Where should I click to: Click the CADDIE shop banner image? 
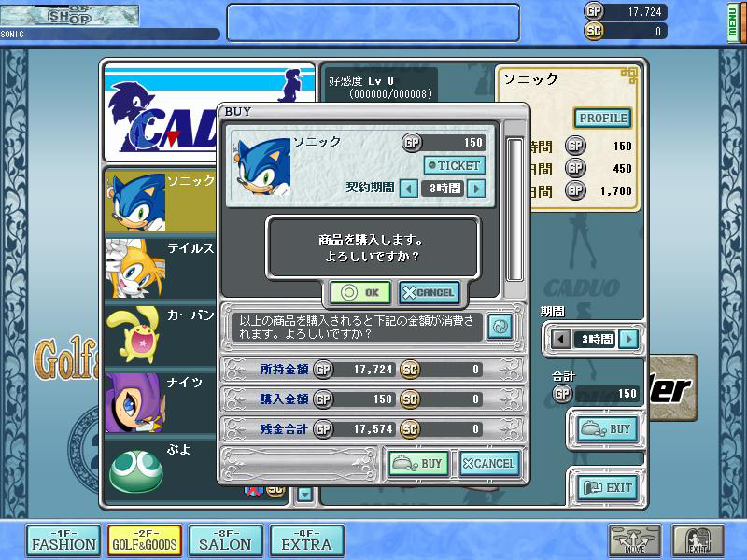tap(209, 112)
